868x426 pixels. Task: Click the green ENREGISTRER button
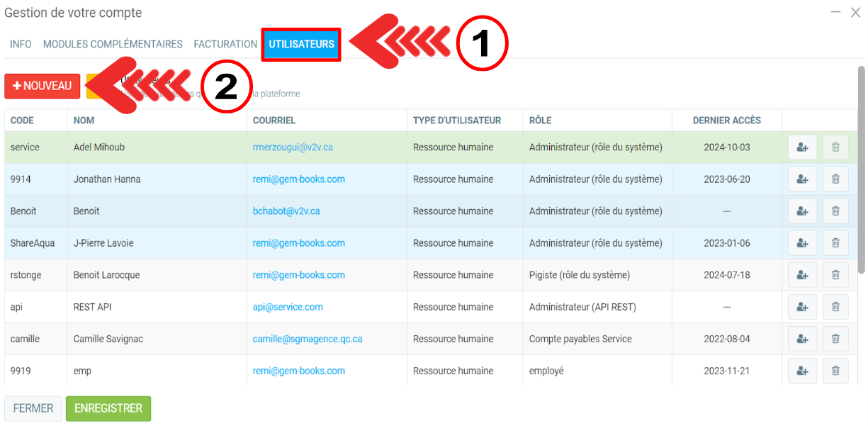(108, 408)
